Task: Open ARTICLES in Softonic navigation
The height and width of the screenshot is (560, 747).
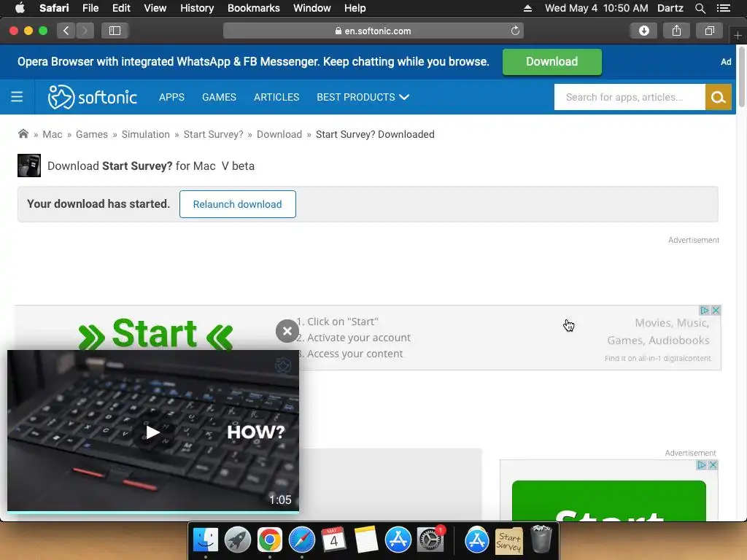Action: 276,97
